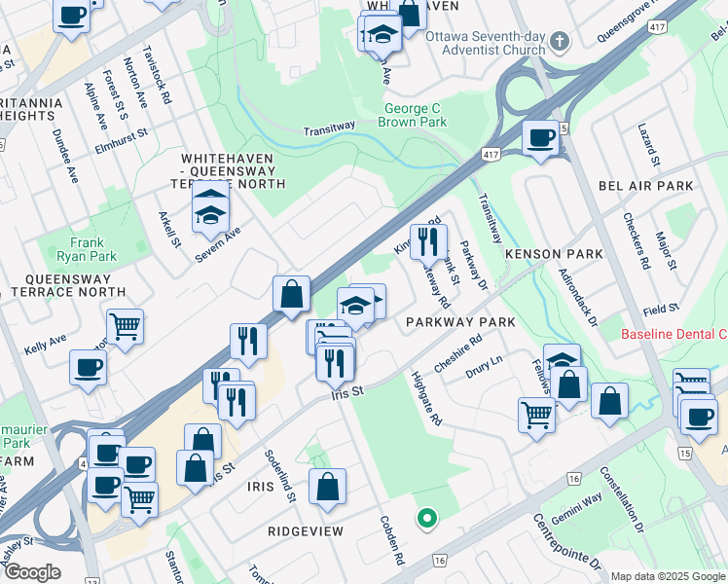Image resolution: width=728 pixels, height=584 pixels.
Task: Open the restaurant marker near Kingston Rd
Action: point(428,240)
